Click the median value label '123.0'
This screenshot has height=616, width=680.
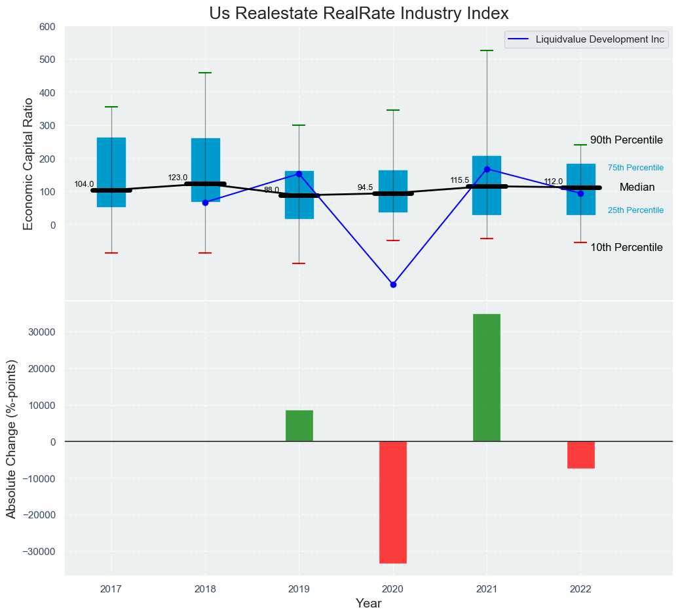click(x=178, y=178)
